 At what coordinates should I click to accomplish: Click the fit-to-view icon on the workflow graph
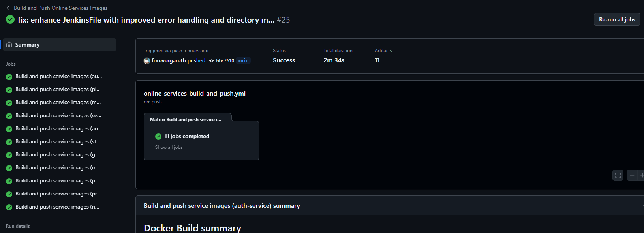pyautogui.click(x=618, y=175)
